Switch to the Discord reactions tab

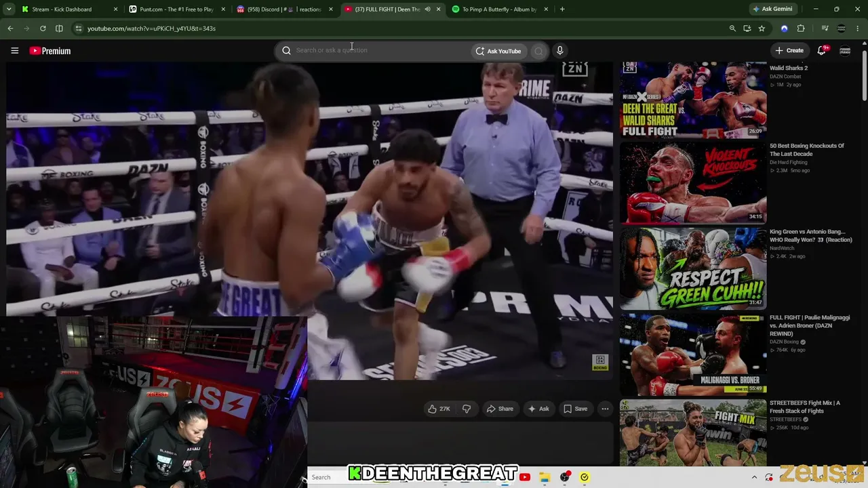point(285,9)
